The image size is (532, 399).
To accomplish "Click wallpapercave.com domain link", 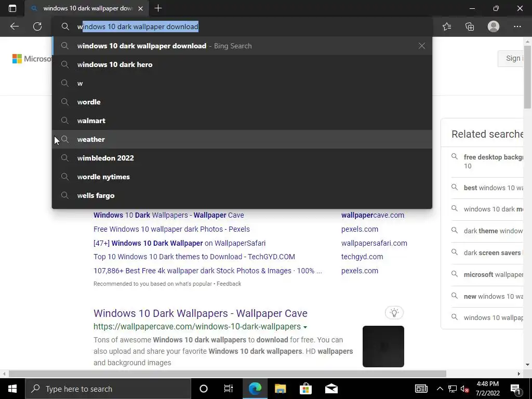I will coord(373,215).
